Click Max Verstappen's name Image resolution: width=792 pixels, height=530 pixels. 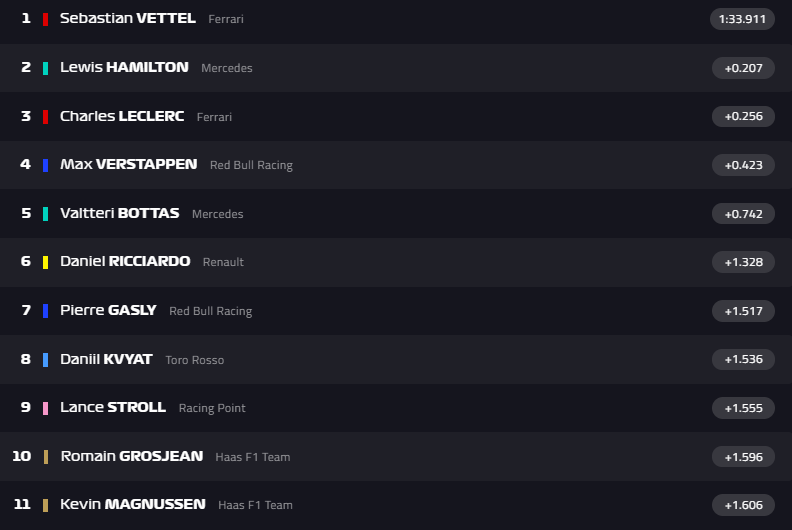tap(128, 164)
